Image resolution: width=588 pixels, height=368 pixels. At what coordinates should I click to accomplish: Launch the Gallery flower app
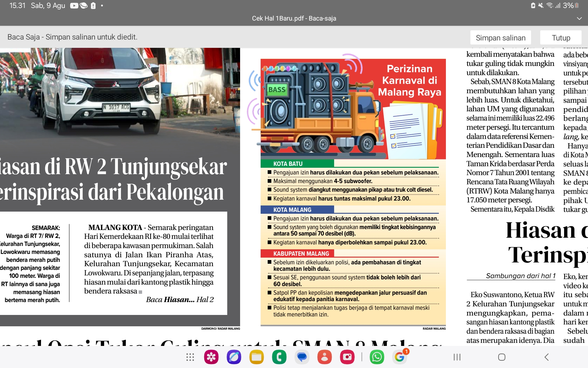coord(211,357)
